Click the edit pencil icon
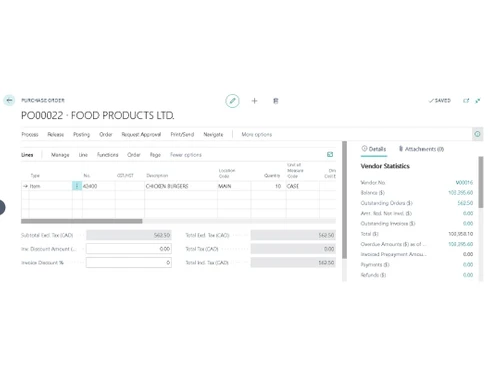This screenshot has height=375, width=500. [x=232, y=101]
